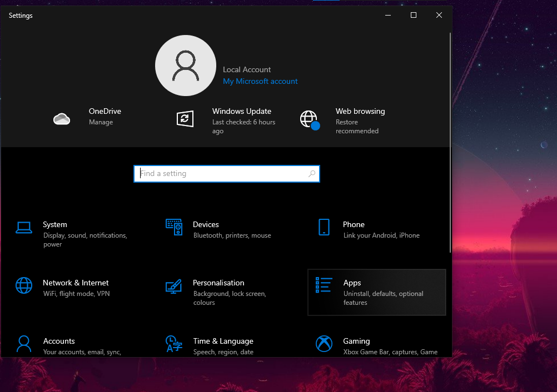Maximize the Settings window

pyautogui.click(x=414, y=15)
